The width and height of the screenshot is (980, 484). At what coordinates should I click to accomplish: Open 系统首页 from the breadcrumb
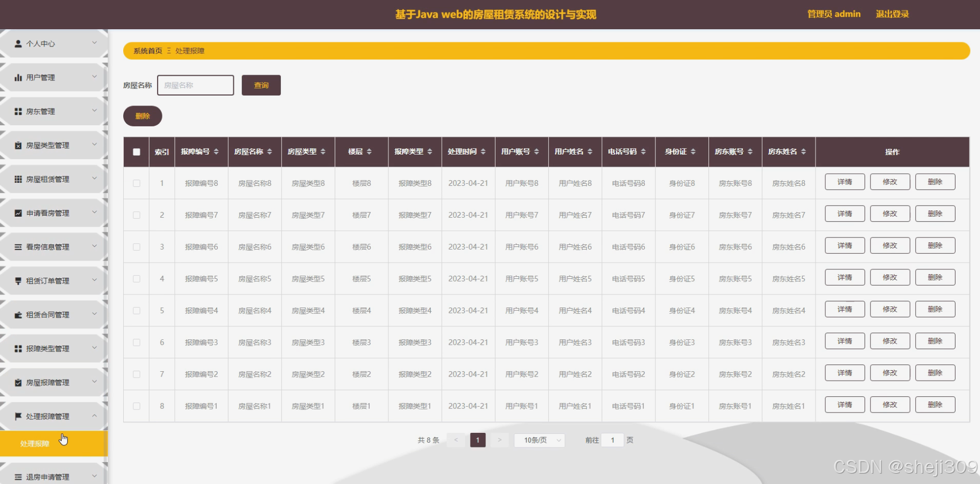click(x=147, y=50)
